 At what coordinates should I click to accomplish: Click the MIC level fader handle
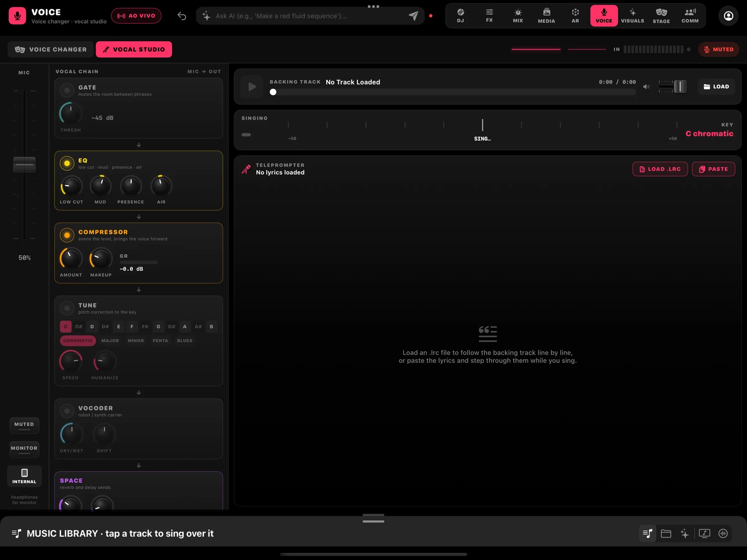tap(24, 165)
